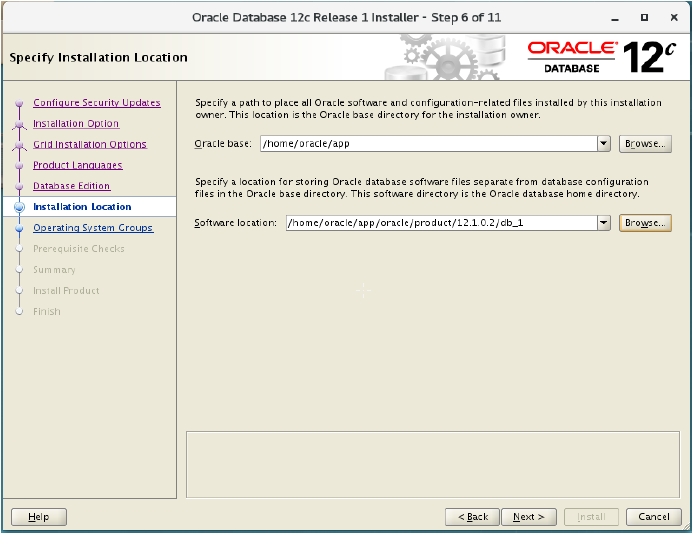Return to Database Edition step
The width and height of the screenshot is (693, 534).
(72, 186)
